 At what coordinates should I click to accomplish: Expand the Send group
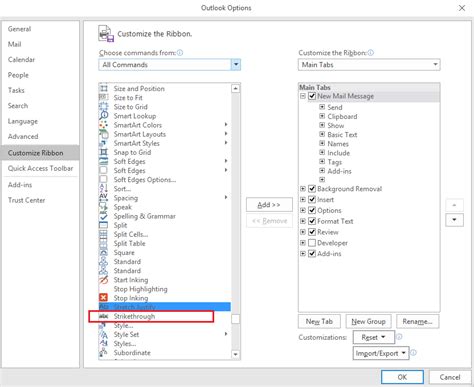(322, 107)
